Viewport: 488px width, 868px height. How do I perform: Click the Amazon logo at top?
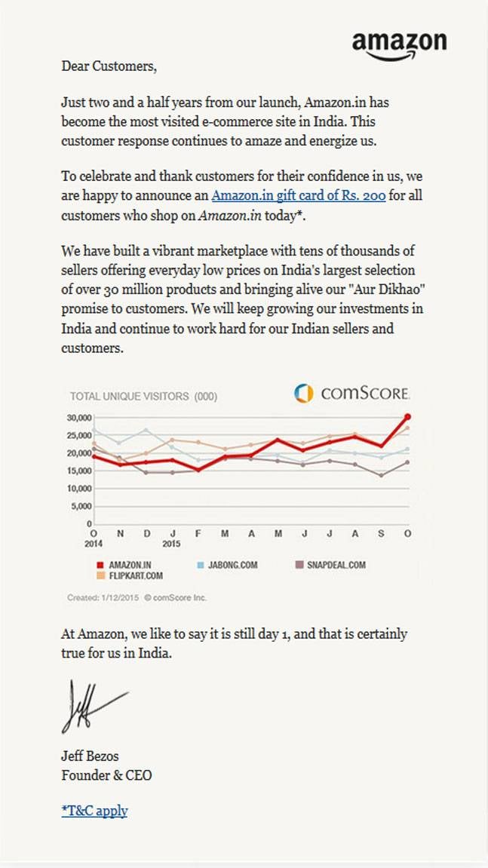399,45
